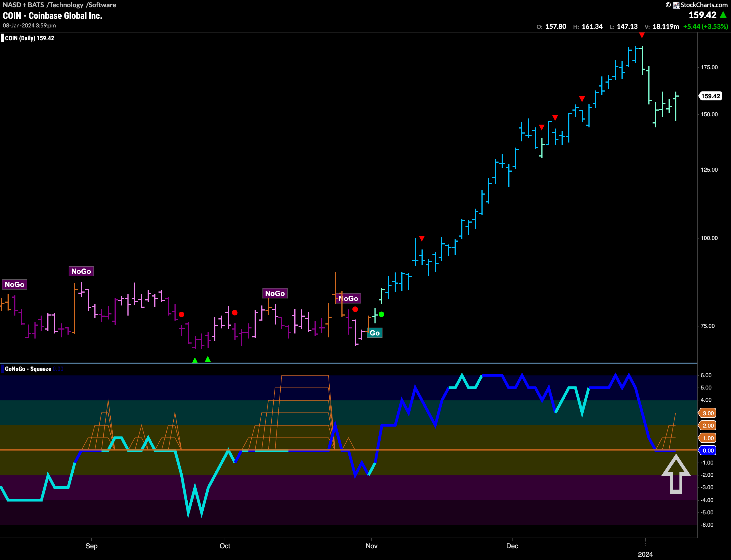This screenshot has width=731, height=560.
Task: Click the Nov label on time axis
Action: click(x=371, y=546)
